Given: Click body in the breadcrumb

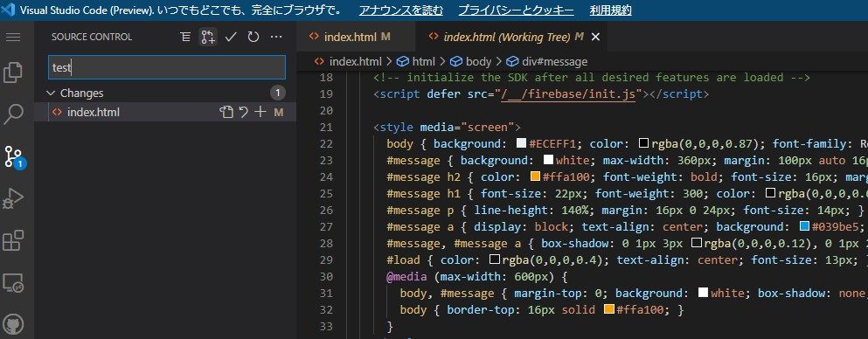Looking at the screenshot, I should click(x=479, y=61).
